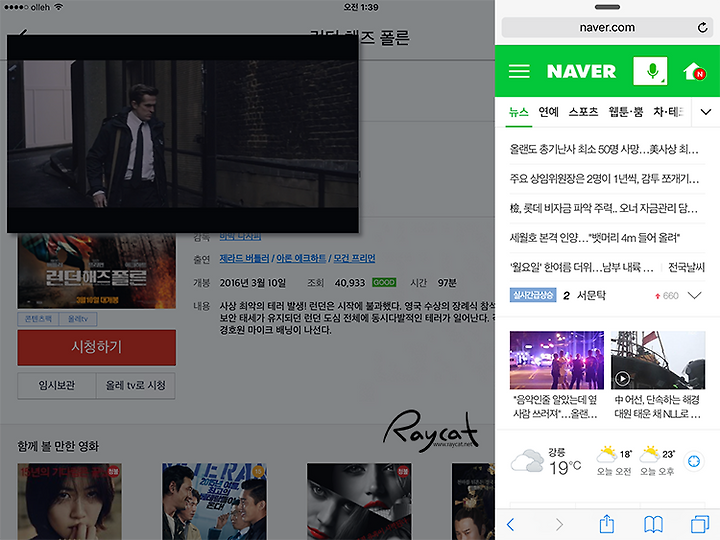Open the fourth recommended movie poster
This screenshot has height=540, width=720.
click(x=473, y=501)
